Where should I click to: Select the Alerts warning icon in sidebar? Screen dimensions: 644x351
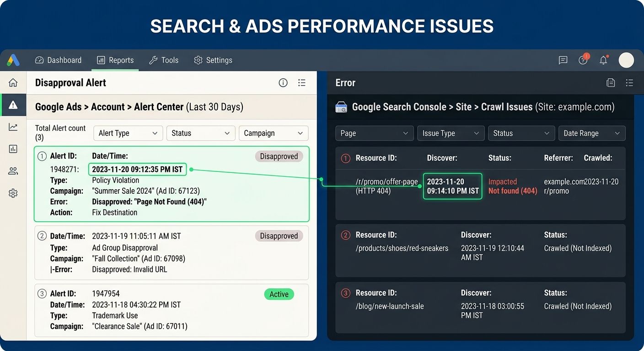click(13, 105)
